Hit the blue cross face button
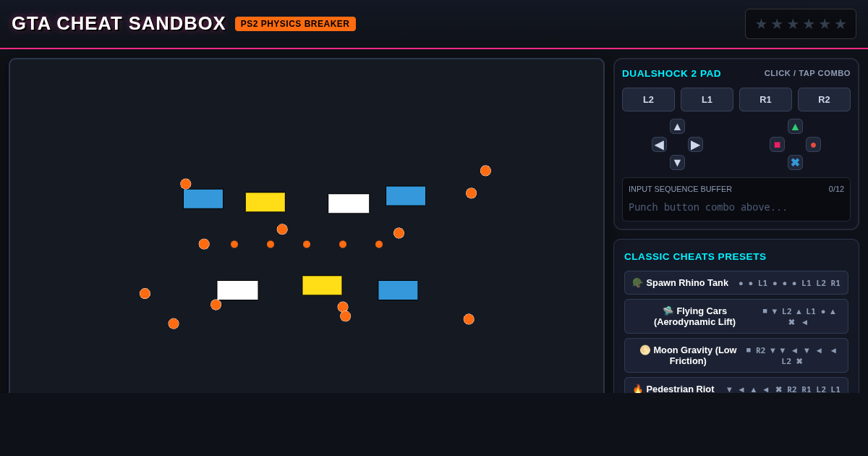Screen dimensions: 868x456 click(x=795, y=163)
